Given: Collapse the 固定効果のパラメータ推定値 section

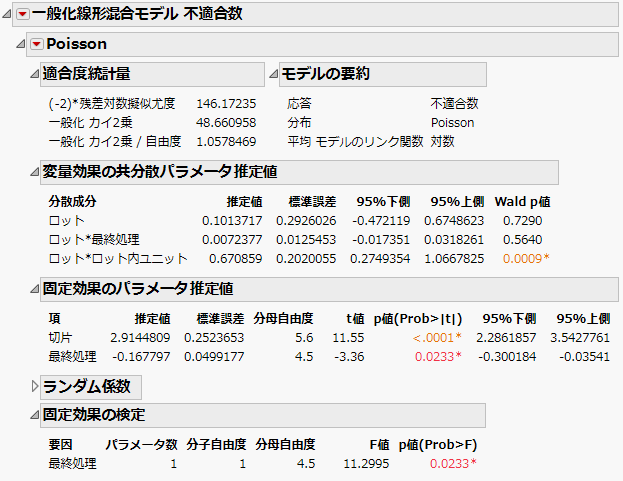Looking at the screenshot, I should point(35,289).
